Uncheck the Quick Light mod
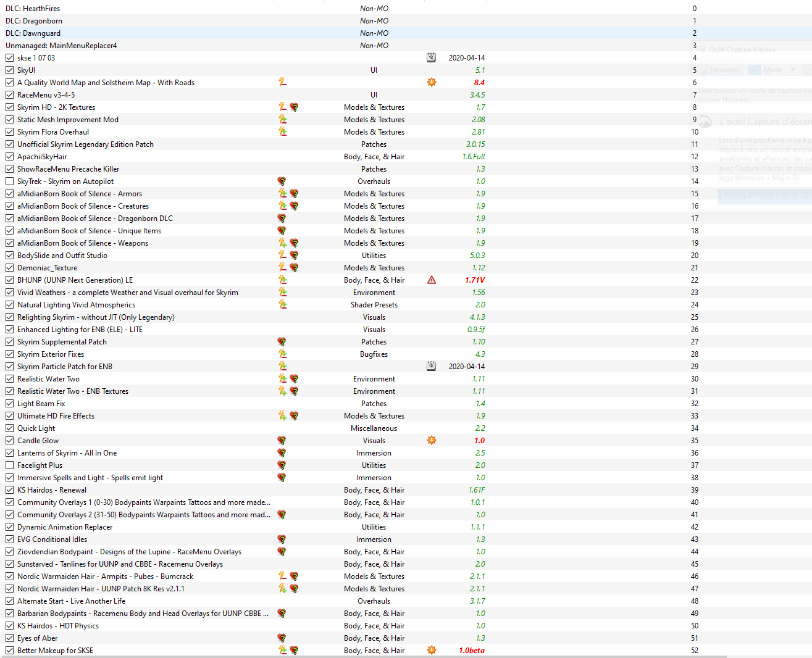The width and height of the screenshot is (812, 658). [x=9, y=428]
